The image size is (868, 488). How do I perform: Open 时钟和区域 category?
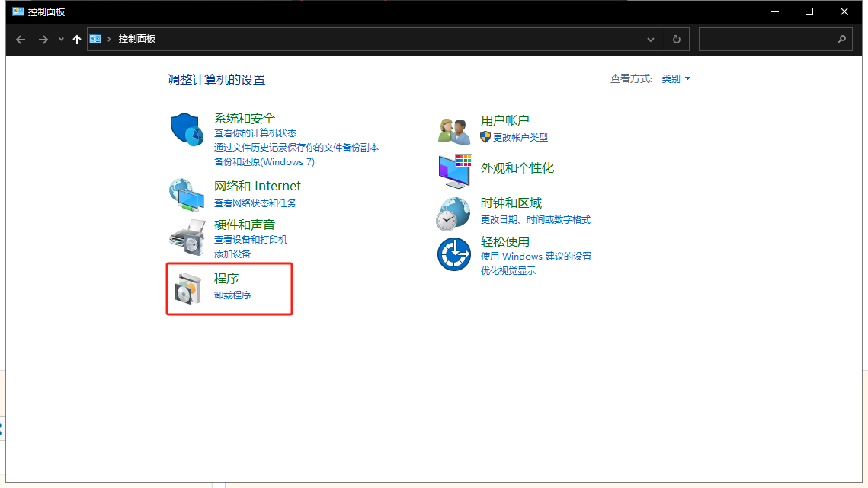511,203
